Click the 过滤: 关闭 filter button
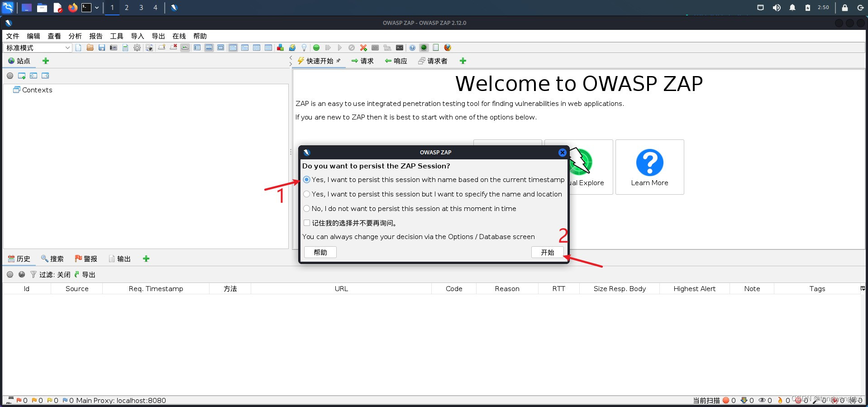 pos(51,274)
